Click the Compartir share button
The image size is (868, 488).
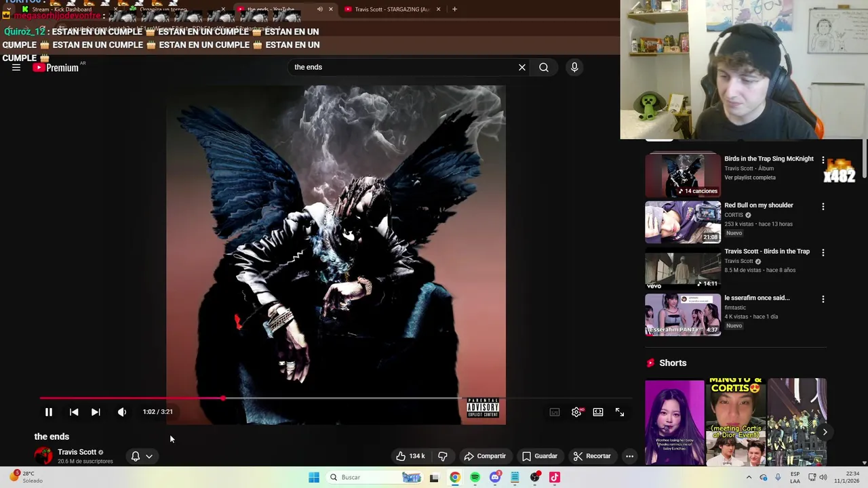tap(485, 456)
